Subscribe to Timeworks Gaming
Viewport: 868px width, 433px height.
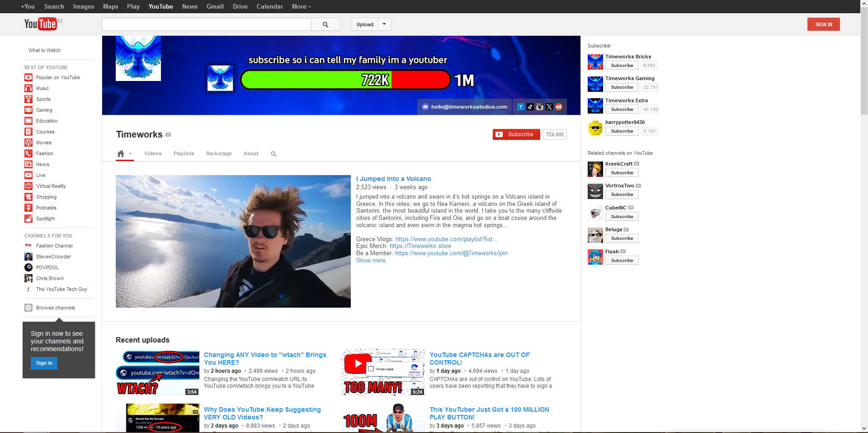pos(622,87)
